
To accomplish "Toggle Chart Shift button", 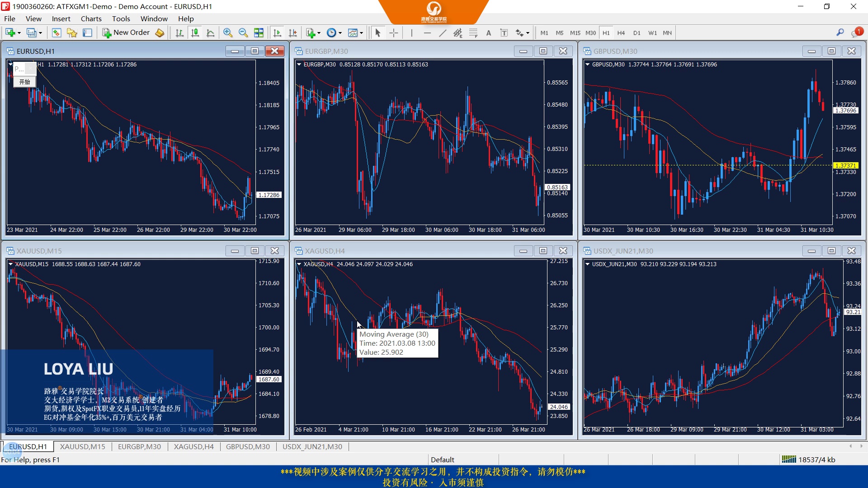I will click(x=292, y=33).
